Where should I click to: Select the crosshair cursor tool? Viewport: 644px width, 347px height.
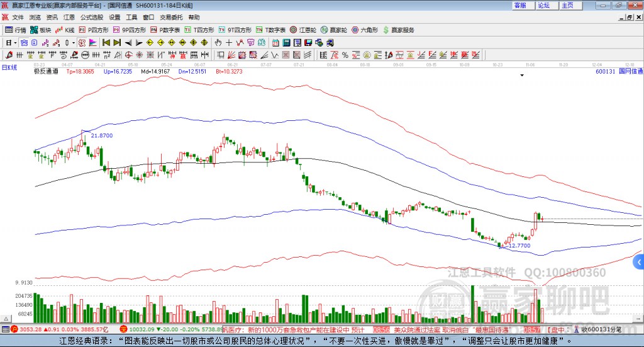tap(229, 43)
